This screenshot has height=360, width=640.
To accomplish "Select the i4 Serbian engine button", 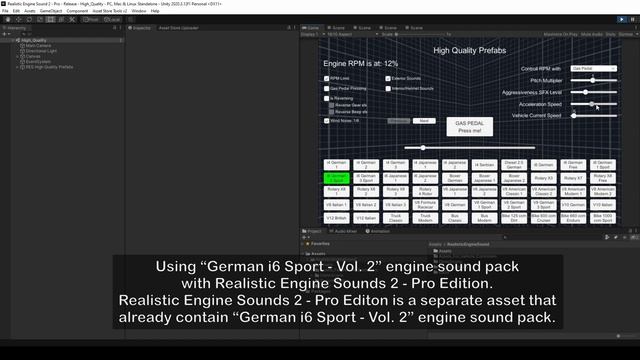I will 484,165.
